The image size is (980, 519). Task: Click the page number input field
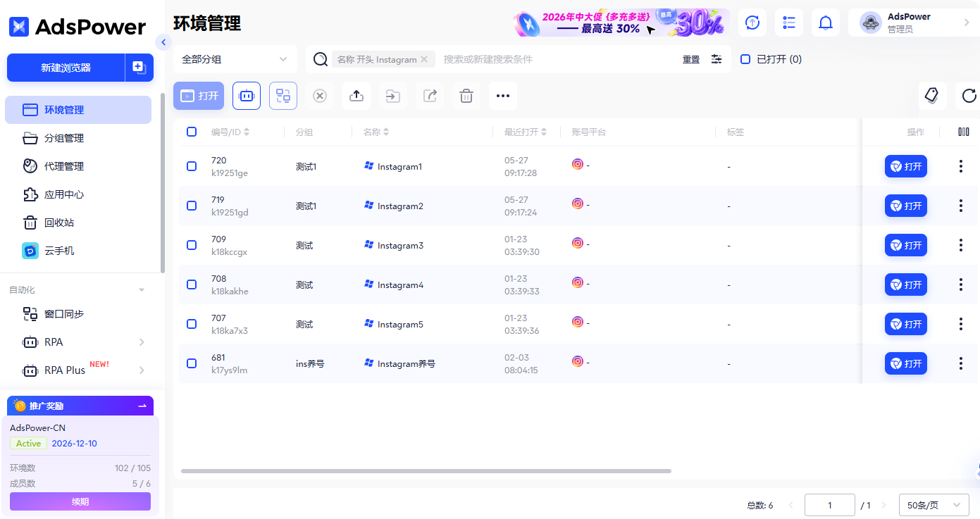point(830,505)
